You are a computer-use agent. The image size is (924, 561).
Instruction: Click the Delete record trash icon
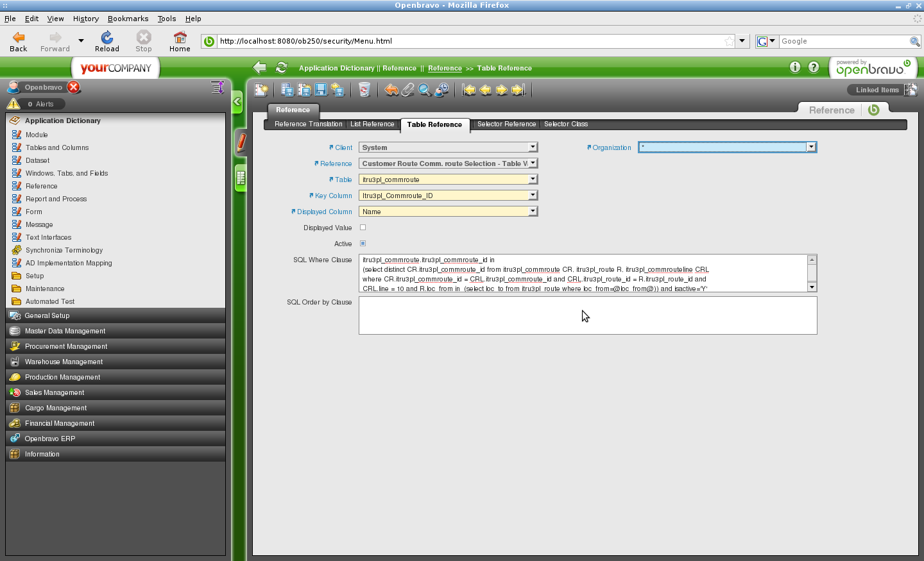pyautogui.click(x=364, y=90)
